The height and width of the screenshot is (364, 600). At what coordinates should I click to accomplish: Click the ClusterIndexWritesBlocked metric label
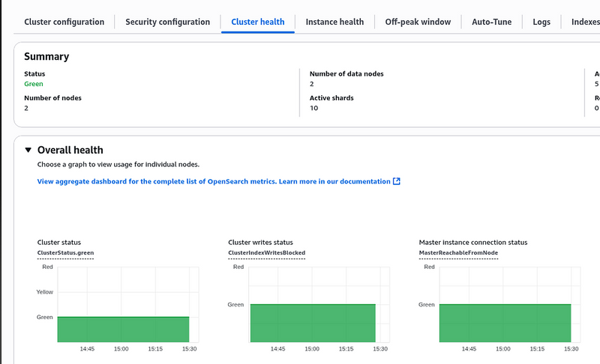(266, 253)
